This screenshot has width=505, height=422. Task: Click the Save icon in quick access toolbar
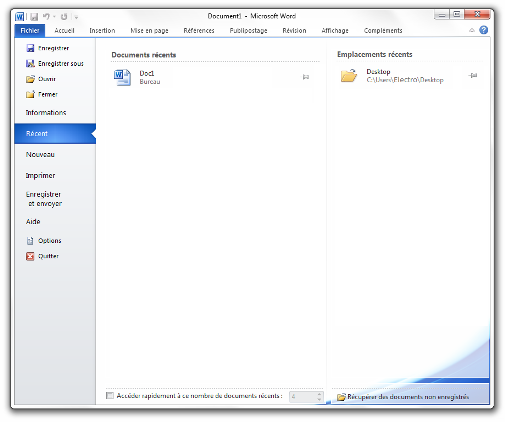coord(34,16)
